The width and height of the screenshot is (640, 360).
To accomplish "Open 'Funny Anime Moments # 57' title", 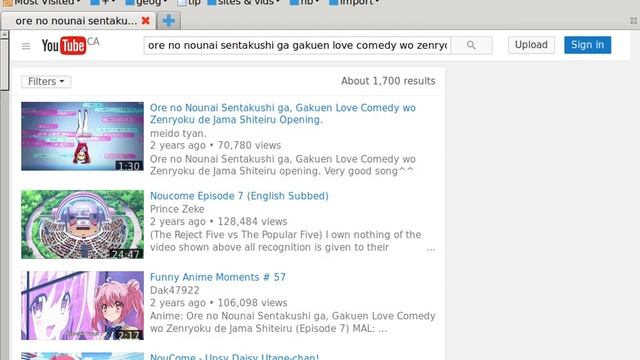I will pyautogui.click(x=218, y=277).
